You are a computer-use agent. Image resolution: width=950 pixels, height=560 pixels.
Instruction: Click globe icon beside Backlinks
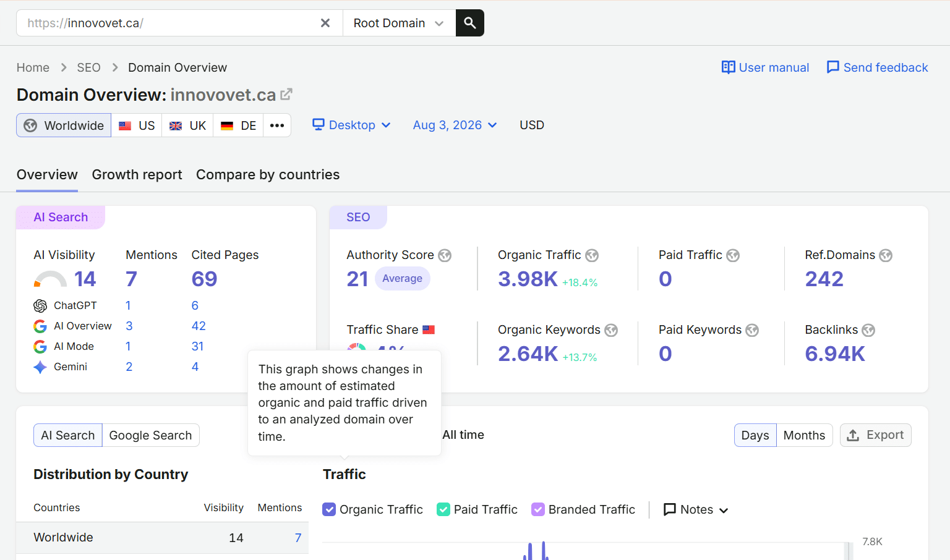pyautogui.click(x=868, y=330)
